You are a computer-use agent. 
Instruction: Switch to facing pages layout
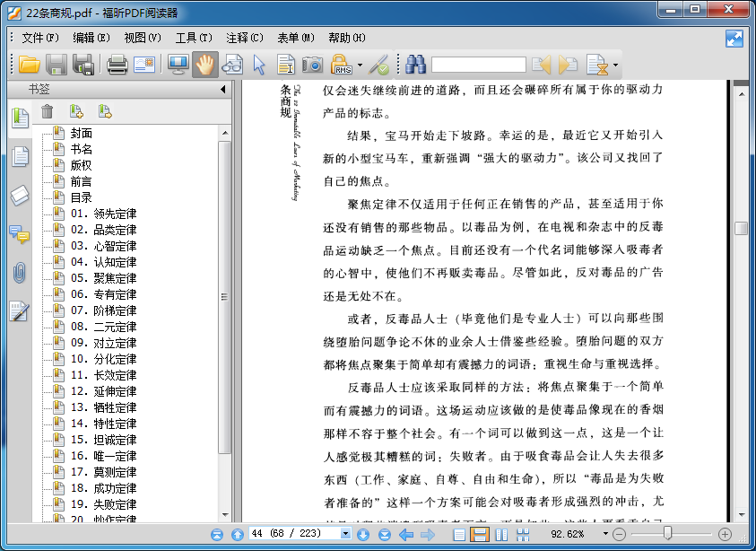coord(501,534)
